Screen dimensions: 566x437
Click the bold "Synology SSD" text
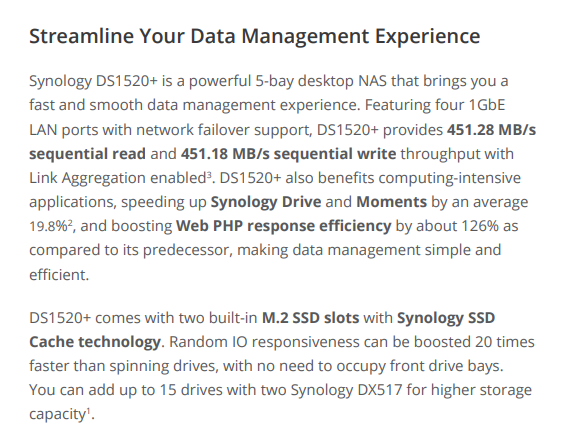(x=446, y=318)
